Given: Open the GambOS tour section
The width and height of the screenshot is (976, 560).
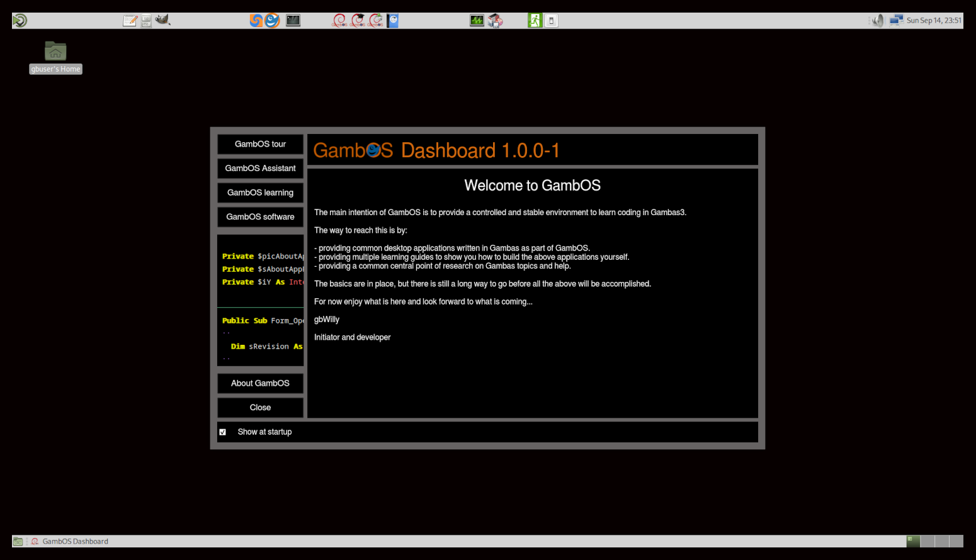Looking at the screenshot, I should [260, 144].
